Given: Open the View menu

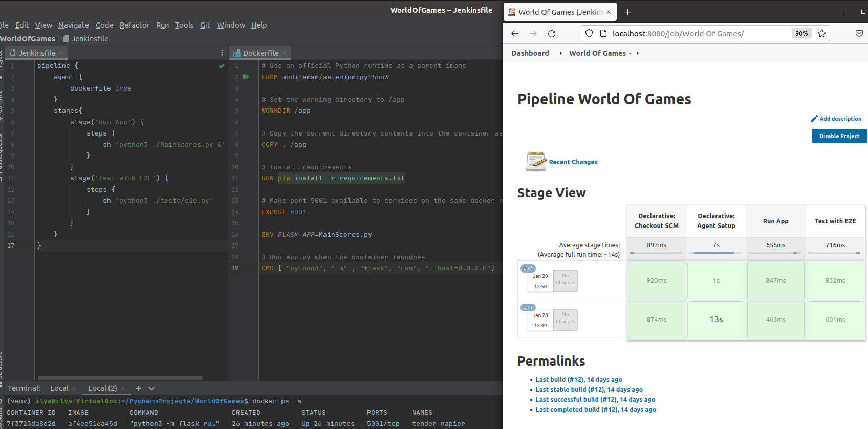Looking at the screenshot, I should [44, 25].
